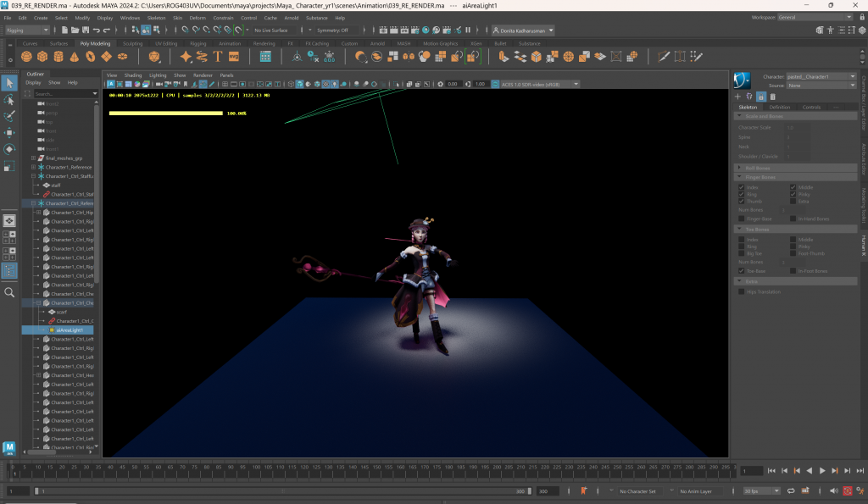Open the Rigging menu set dropdown
The image size is (868, 504).
27,30
